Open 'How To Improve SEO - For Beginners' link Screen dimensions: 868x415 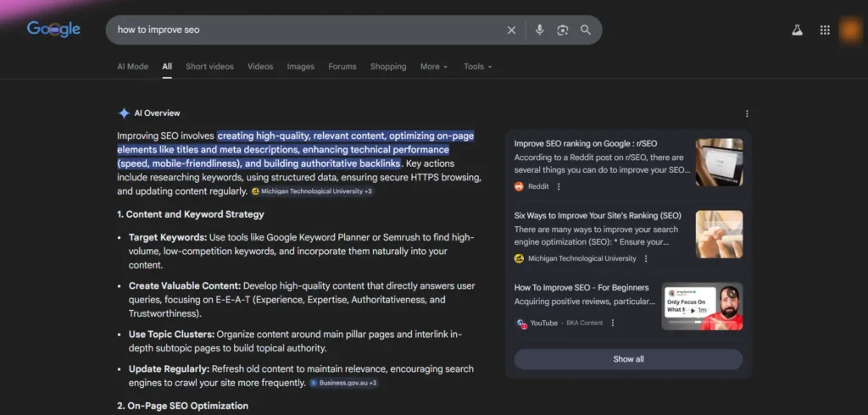click(581, 288)
